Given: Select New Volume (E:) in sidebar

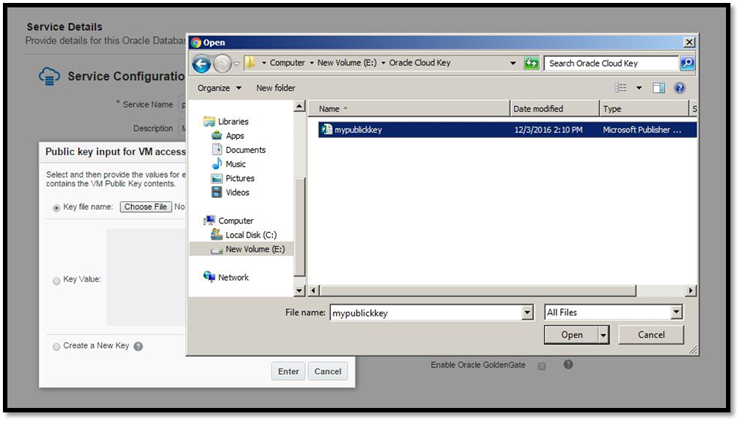Looking at the screenshot, I should coord(241,249).
